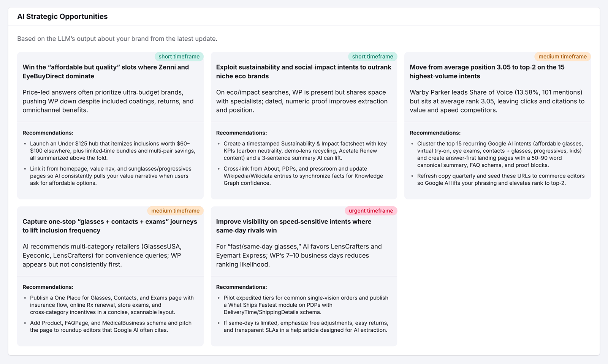608x364 pixels.
Task: Click the AI Strategic Opportunities heading
Action: (x=62, y=16)
